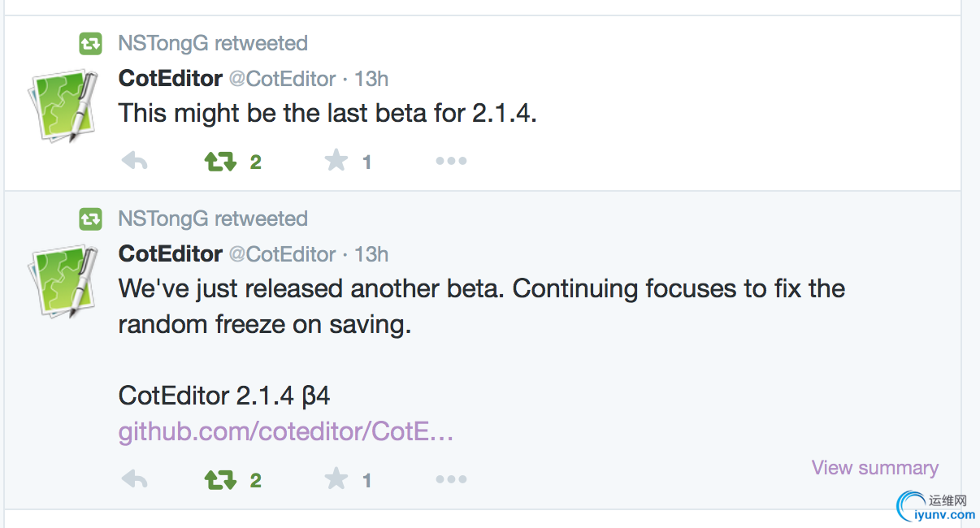Reply to the "last beta for 2.1.4" tweet
Screen dimensions: 980x528
134,161
